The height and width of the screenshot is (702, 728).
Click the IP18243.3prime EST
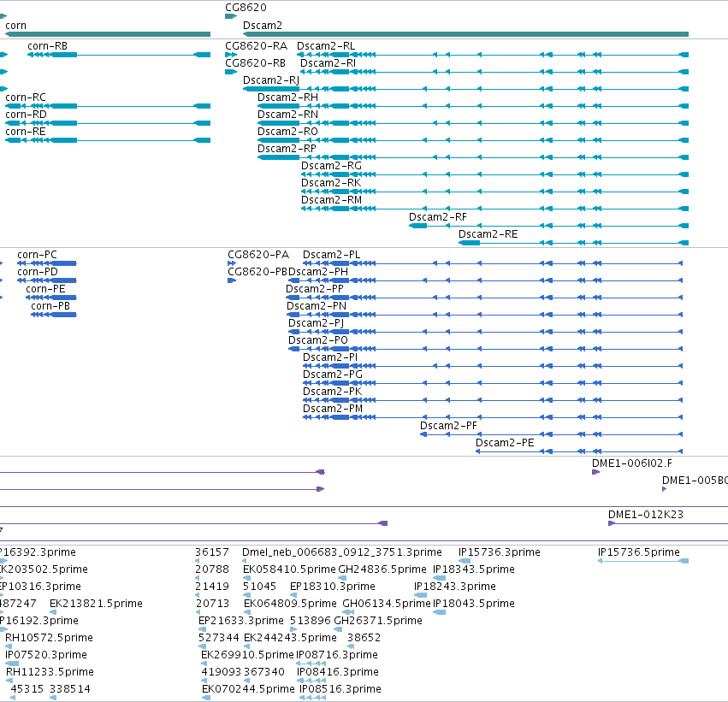click(420, 595)
